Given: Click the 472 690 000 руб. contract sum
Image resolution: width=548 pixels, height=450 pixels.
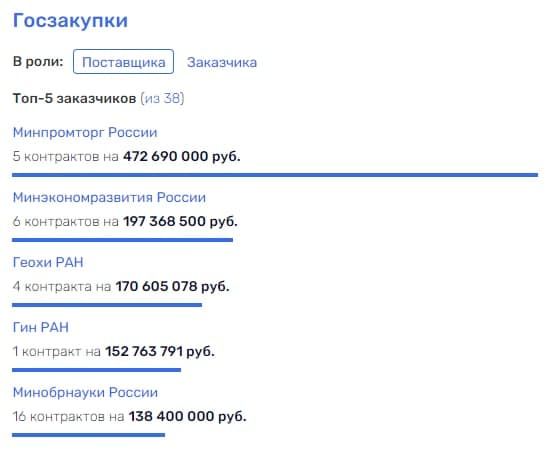Looking at the screenshot, I should [x=182, y=156].
